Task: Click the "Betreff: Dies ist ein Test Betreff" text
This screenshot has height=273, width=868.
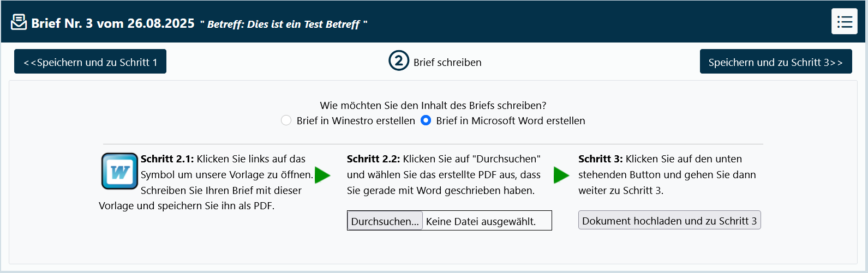Action: click(283, 25)
